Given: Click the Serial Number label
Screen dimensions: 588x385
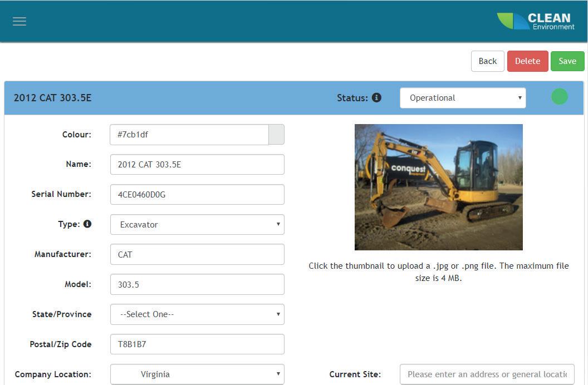Looking at the screenshot, I should point(61,194).
